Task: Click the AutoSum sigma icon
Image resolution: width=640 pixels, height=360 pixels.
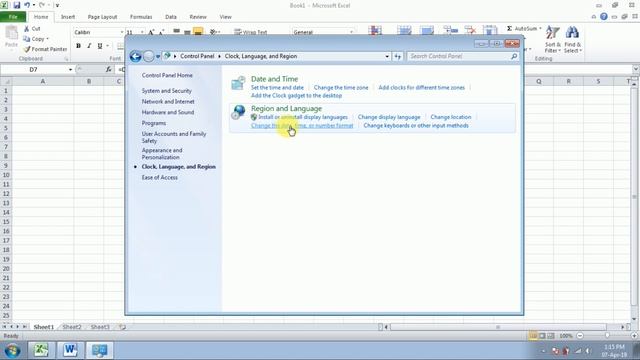Action: tap(509, 29)
